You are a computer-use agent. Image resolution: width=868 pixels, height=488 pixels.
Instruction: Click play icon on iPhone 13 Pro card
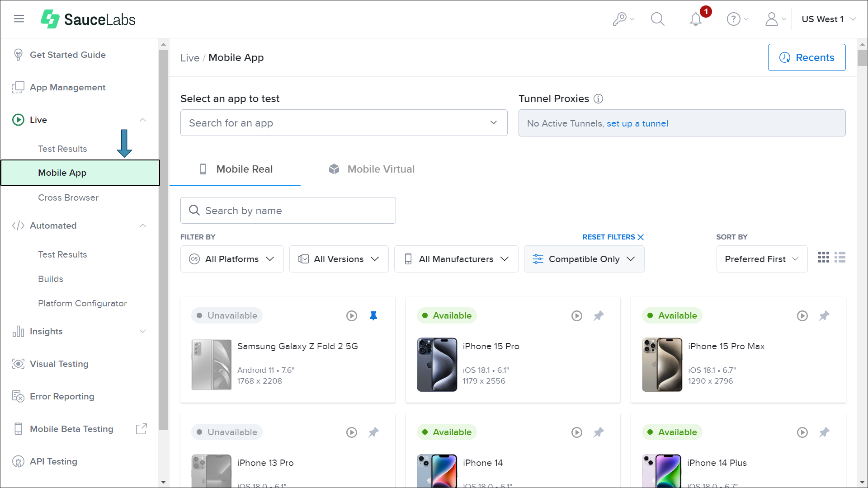(x=352, y=432)
